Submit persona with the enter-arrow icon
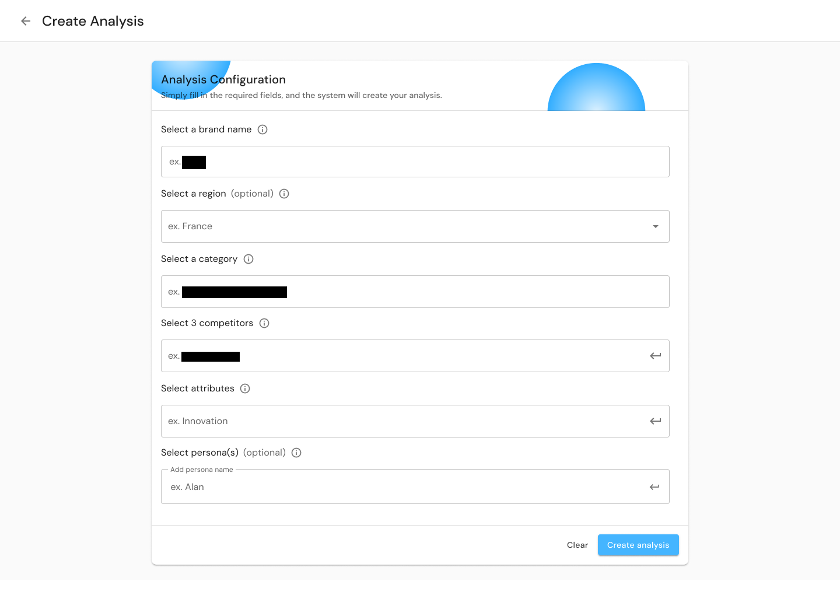840x616 pixels. [x=654, y=487]
